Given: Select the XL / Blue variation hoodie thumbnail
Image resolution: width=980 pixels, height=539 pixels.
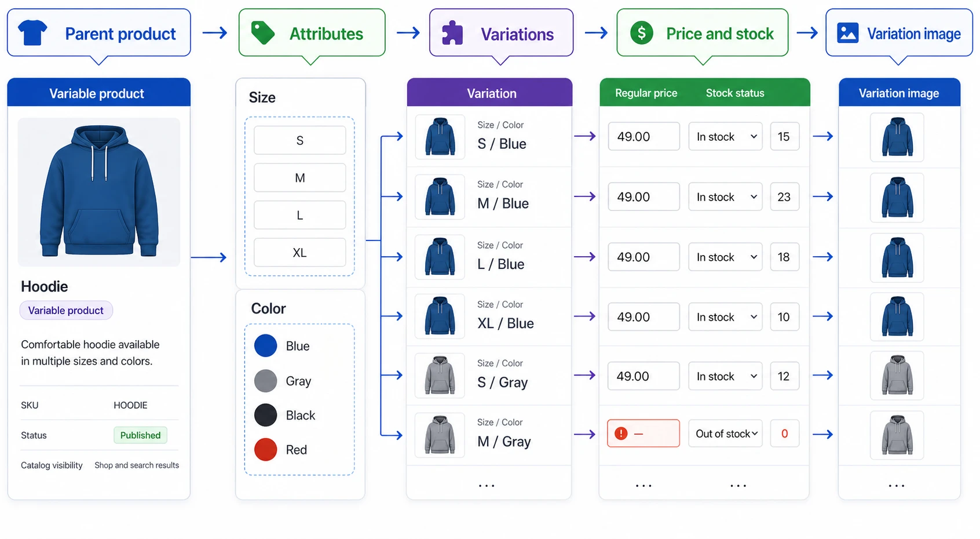Looking at the screenshot, I should [440, 316].
